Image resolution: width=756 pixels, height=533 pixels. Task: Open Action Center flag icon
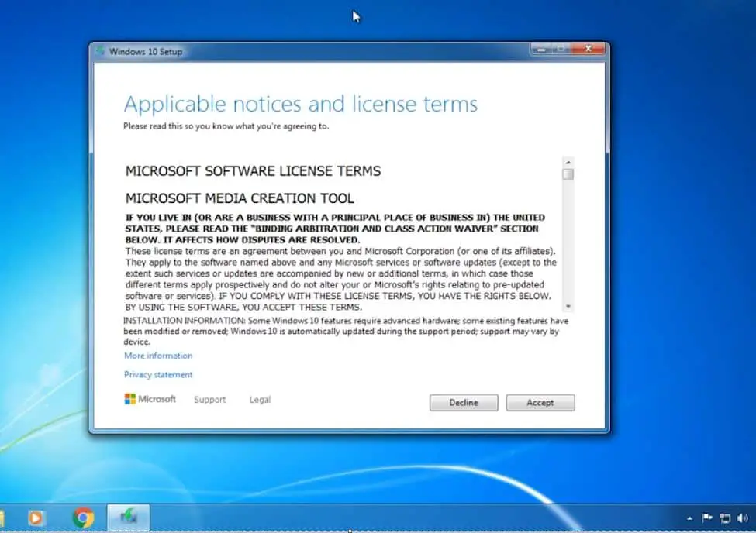(x=707, y=518)
